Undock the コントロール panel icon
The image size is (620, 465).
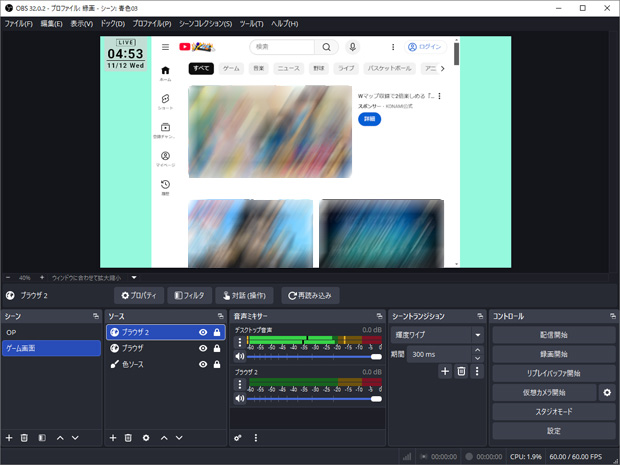[x=613, y=316]
